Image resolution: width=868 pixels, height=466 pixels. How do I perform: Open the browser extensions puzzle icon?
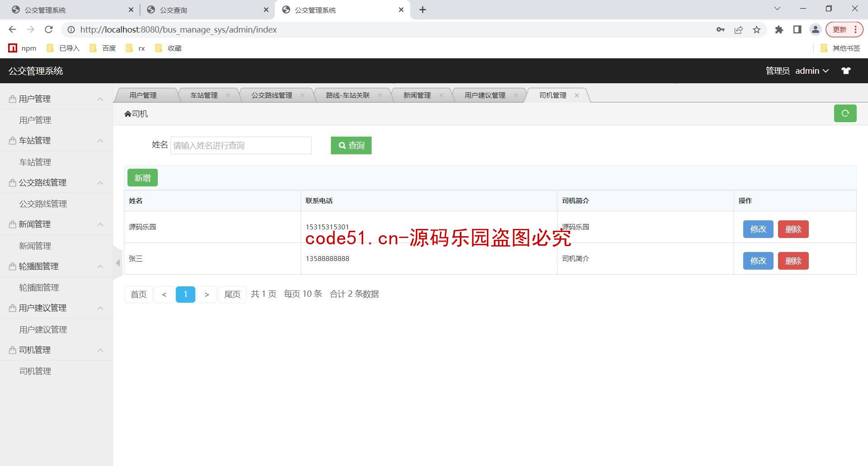[x=779, y=30]
